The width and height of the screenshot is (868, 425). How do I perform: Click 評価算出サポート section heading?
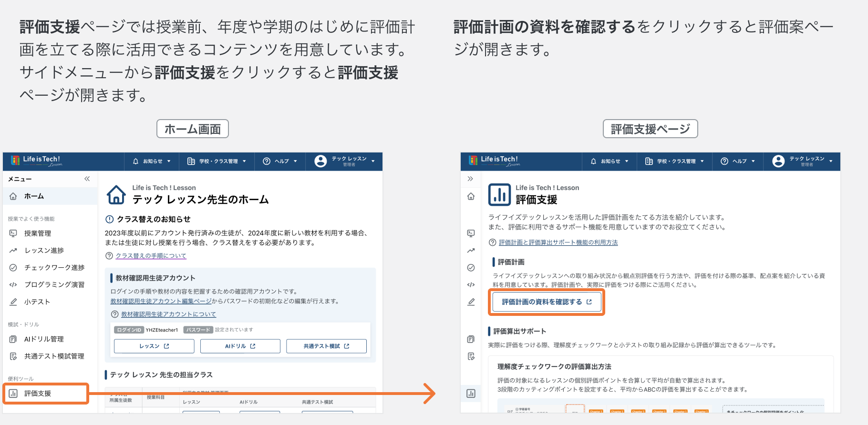point(520,331)
